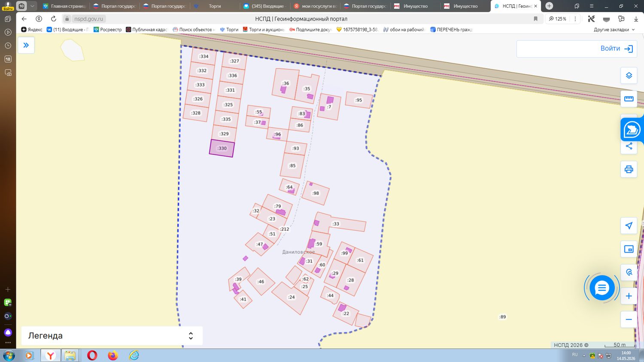Open the chat assistant bubble
644x362 pixels.
(x=602, y=288)
